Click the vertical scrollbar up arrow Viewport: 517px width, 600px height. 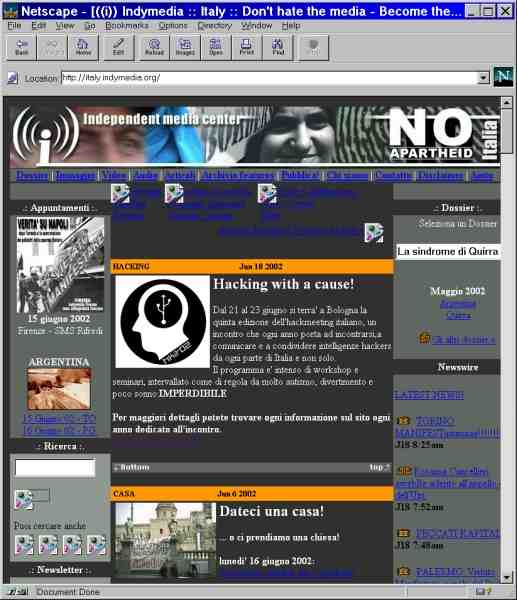(507, 102)
